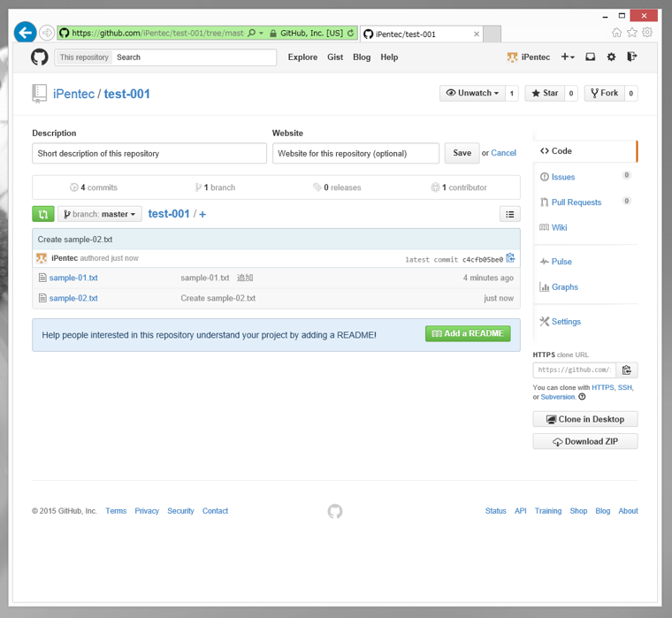Toggle the file list view icon
The height and width of the screenshot is (618, 672).
pos(510,214)
